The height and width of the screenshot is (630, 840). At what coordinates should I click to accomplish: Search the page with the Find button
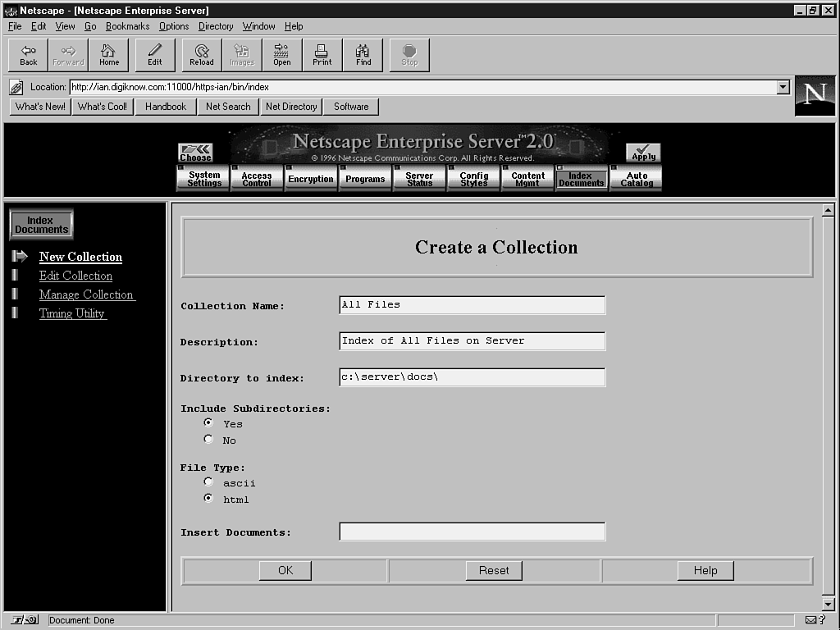363,55
